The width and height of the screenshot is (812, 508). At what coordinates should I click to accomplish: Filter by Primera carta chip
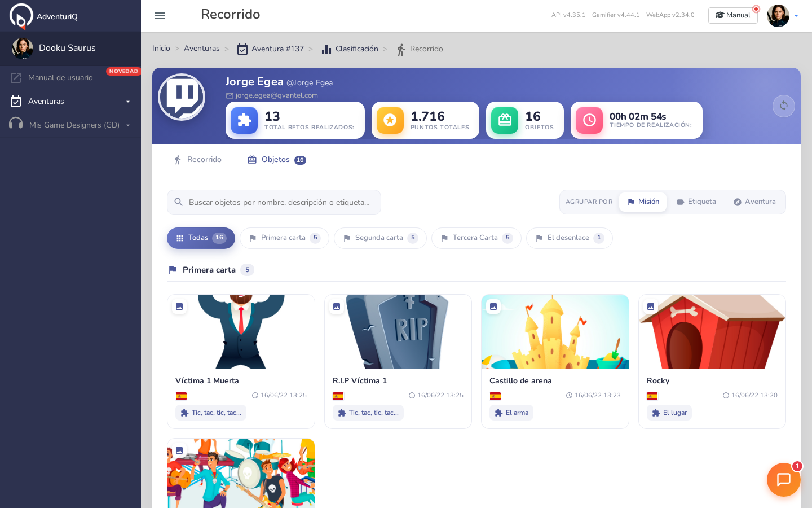click(284, 238)
